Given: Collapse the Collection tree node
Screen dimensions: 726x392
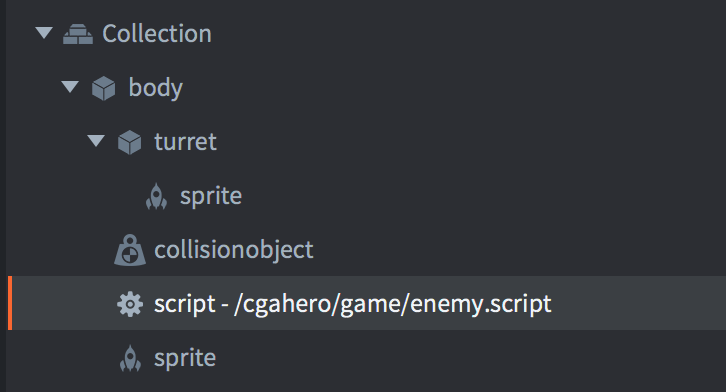Looking at the screenshot, I should pyautogui.click(x=44, y=33).
